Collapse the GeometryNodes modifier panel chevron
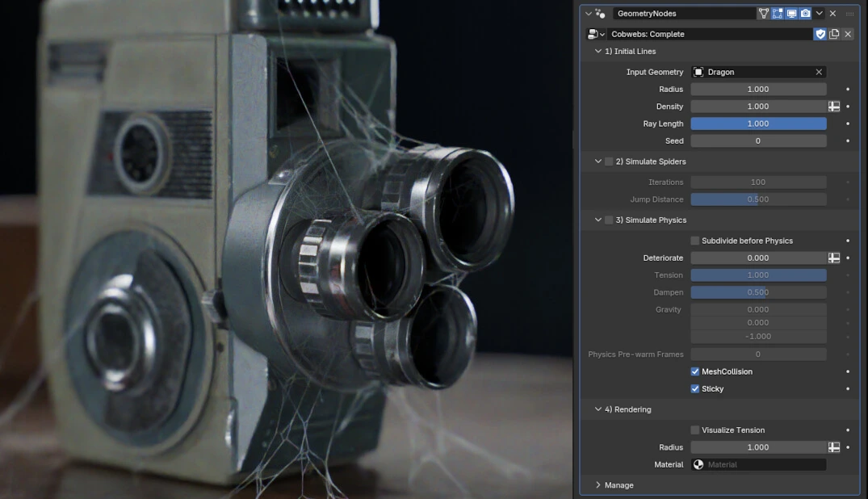This screenshot has height=499, width=868. click(588, 13)
